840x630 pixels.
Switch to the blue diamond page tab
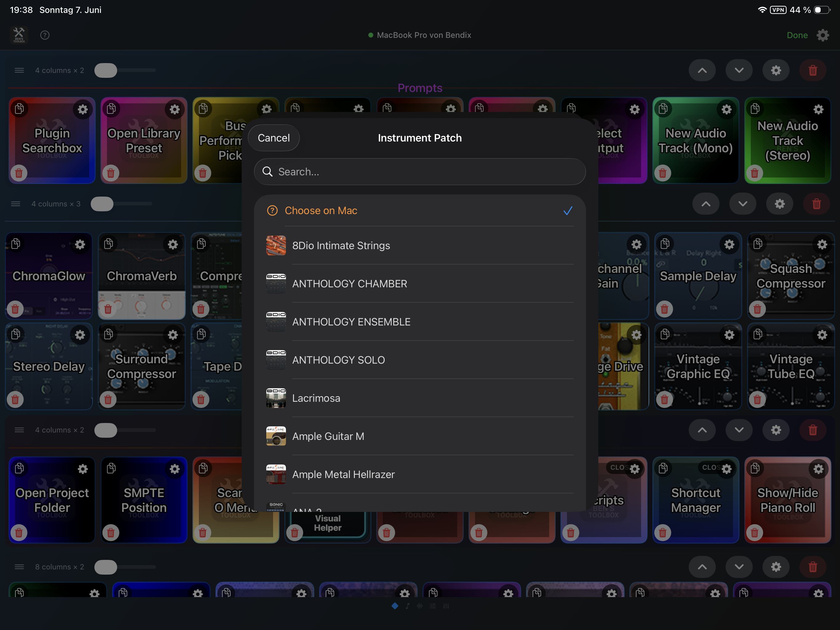[x=395, y=606]
